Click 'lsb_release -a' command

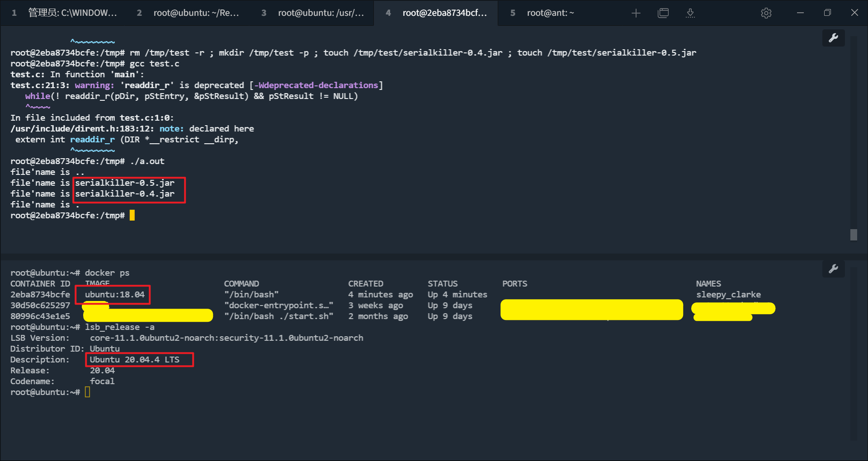[120, 327]
